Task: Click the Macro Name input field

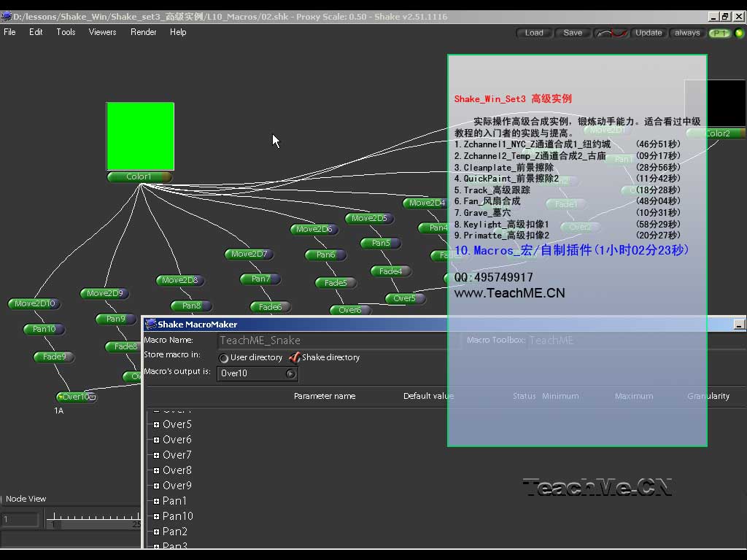Action: pyautogui.click(x=339, y=341)
